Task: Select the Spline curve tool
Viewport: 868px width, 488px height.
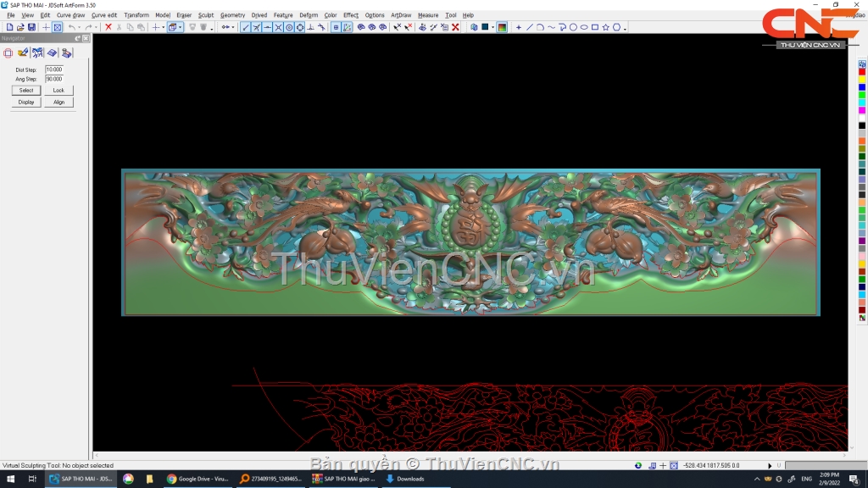Action: click(x=551, y=27)
